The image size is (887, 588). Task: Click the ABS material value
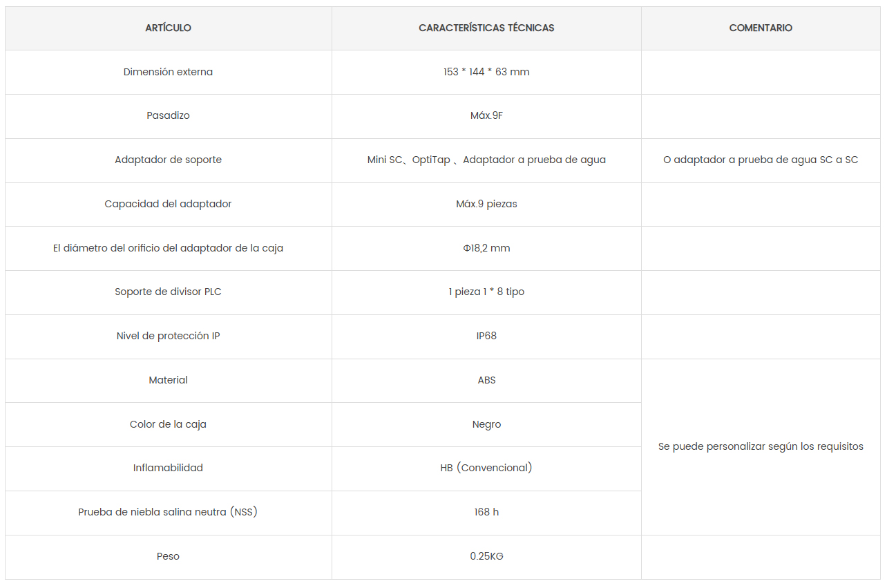(486, 380)
